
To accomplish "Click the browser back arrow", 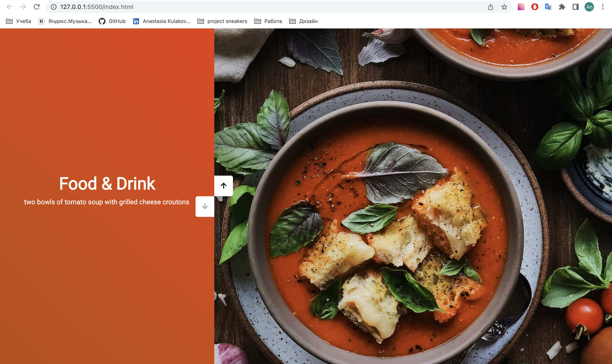I will [9, 7].
